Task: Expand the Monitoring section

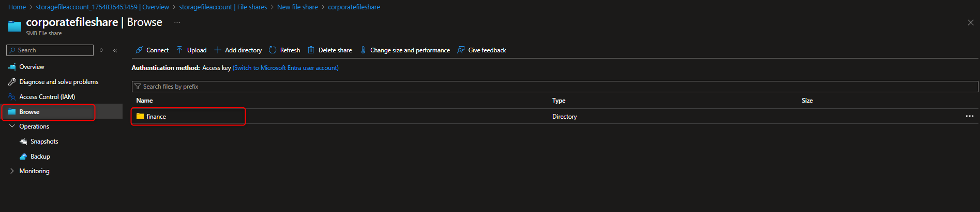Action: pyautogui.click(x=12, y=171)
